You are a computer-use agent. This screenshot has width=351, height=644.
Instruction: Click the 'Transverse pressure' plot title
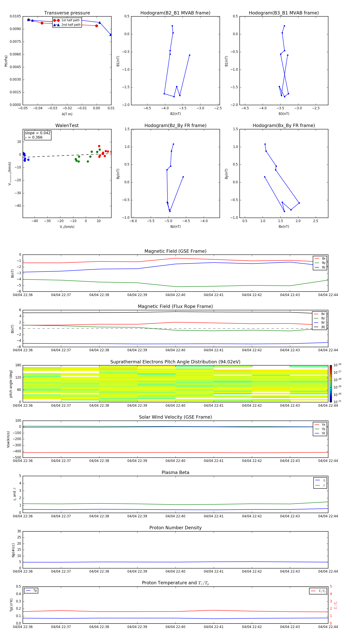click(x=67, y=13)
